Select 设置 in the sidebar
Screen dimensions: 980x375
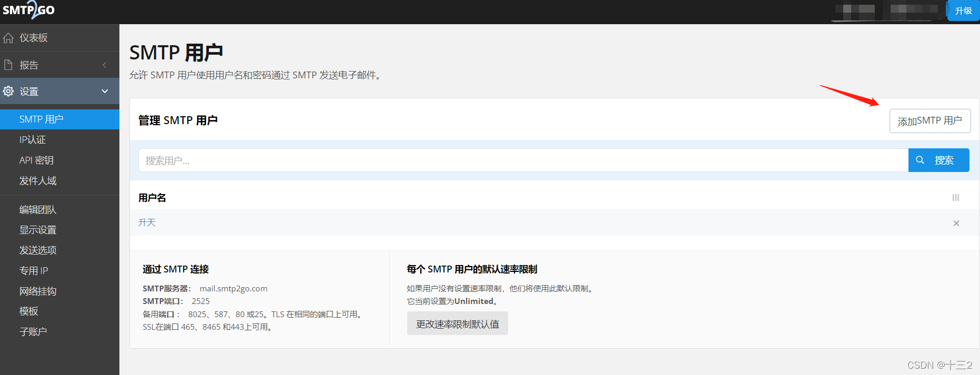click(59, 91)
